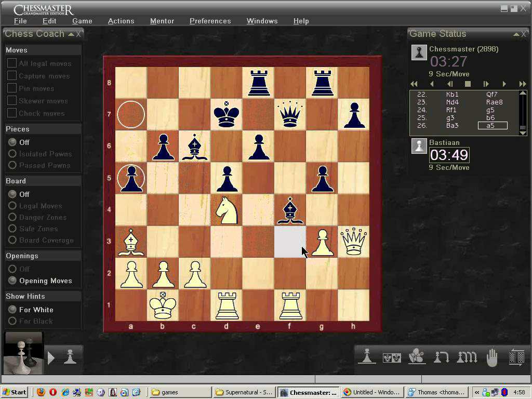Enable Pin moves checkbox
This screenshot has width=532, height=399.
click(12, 88)
